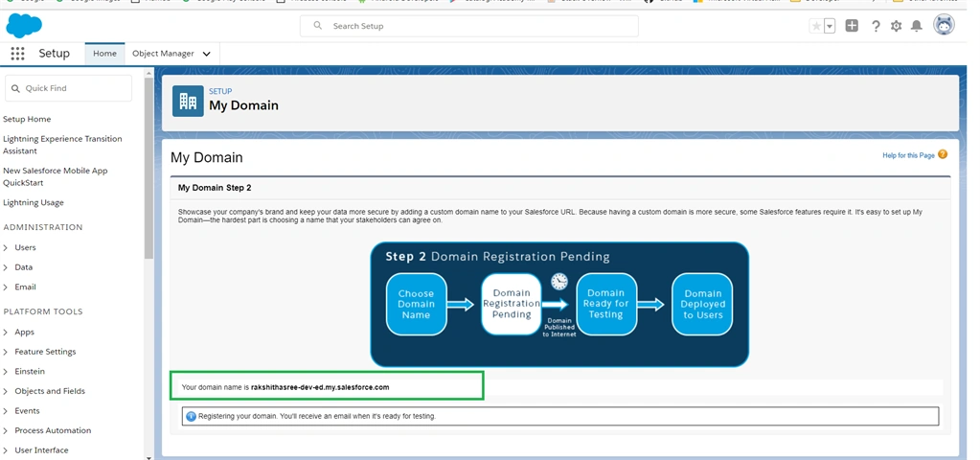This screenshot has height=460, width=980.
Task: Click the Domain Ready for Testing step
Action: click(605, 305)
